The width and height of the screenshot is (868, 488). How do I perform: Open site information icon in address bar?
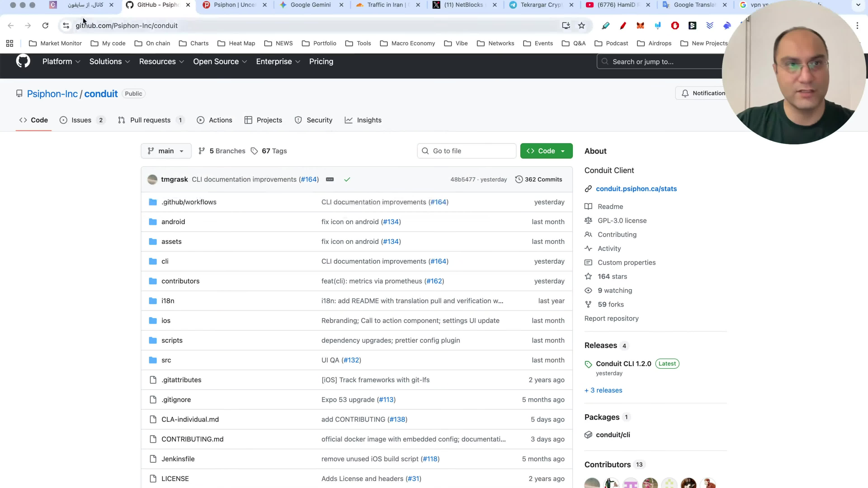click(66, 26)
